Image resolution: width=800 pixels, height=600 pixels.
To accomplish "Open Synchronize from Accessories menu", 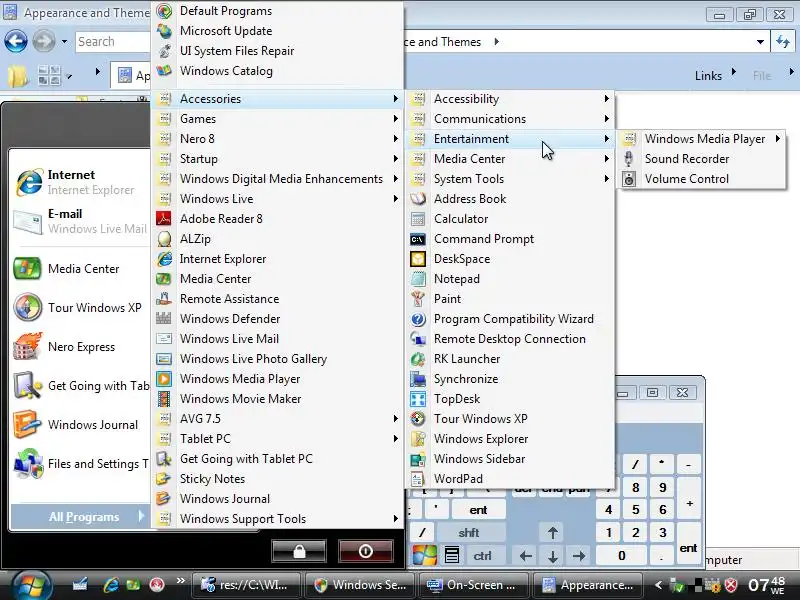I will [509, 379].
